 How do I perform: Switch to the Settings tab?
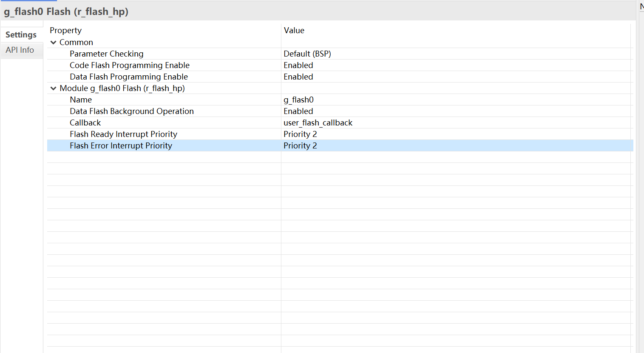point(21,35)
